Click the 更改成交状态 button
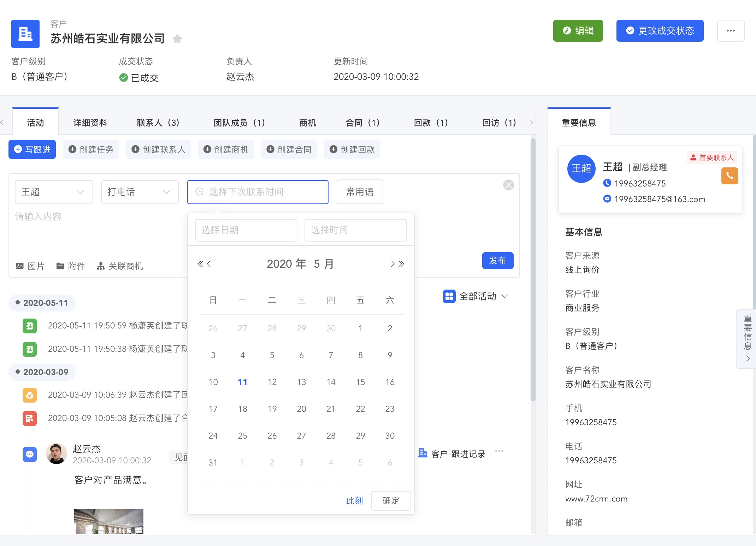 [x=660, y=31]
